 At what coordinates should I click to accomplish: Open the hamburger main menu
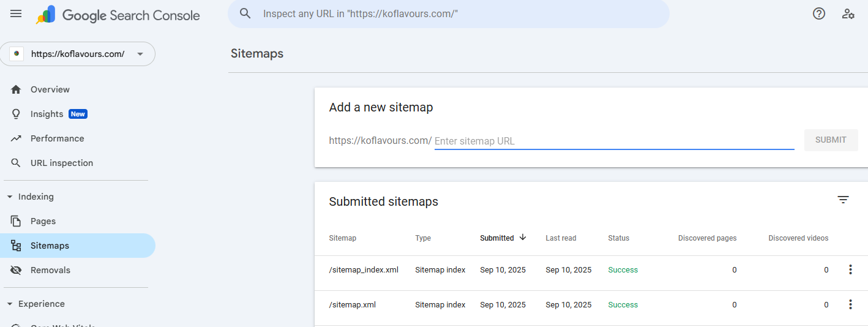click(16, 13)
